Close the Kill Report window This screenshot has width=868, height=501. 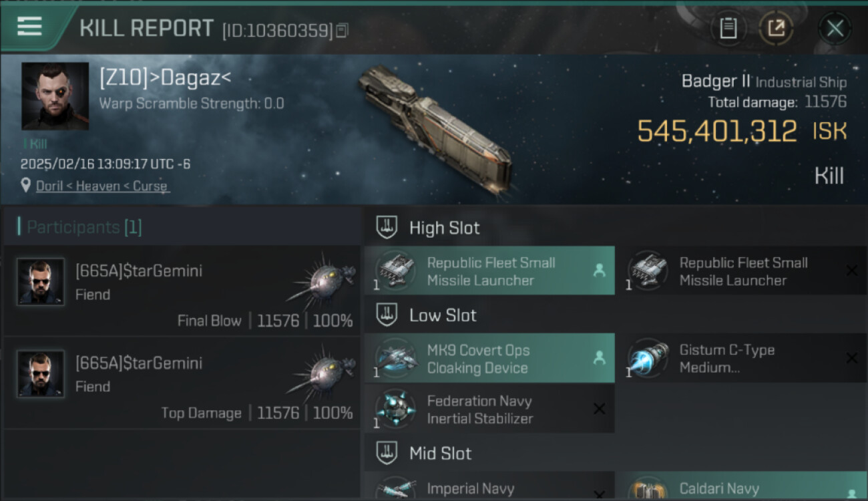835,28
